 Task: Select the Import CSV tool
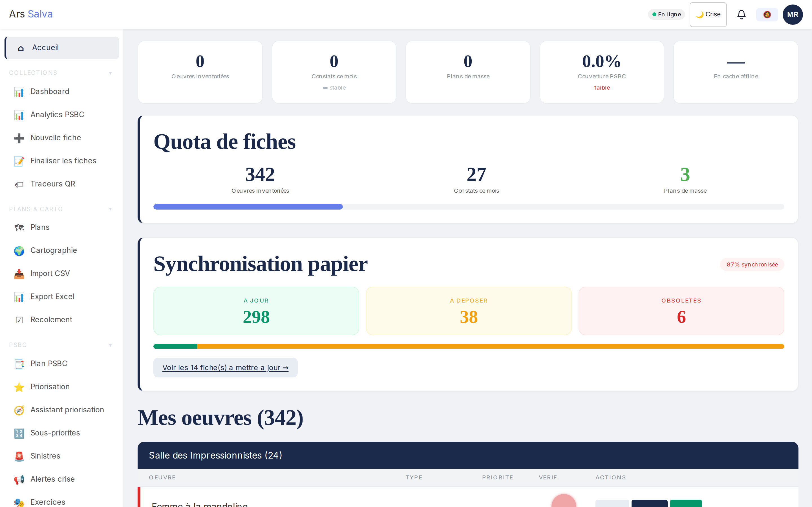click(50, 273)
